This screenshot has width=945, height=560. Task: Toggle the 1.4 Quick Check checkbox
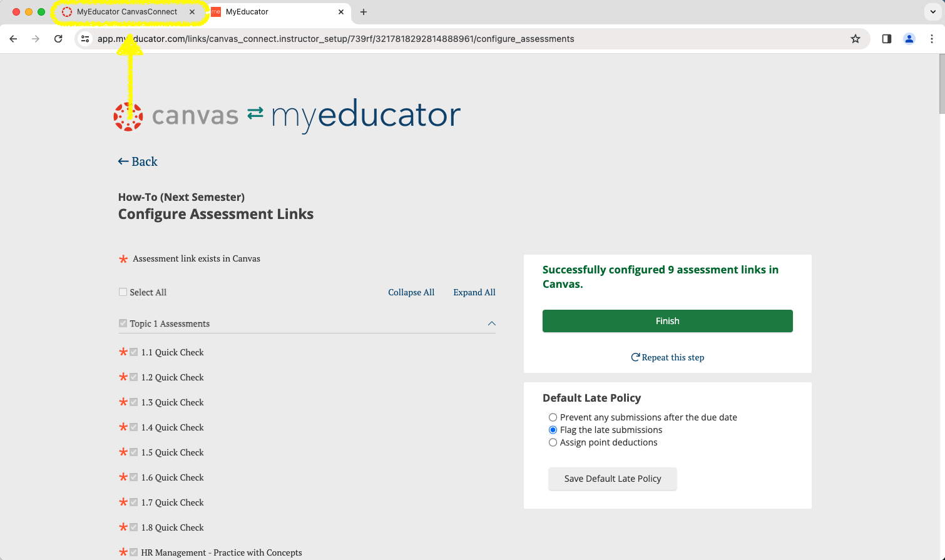(x=133, y=427)
